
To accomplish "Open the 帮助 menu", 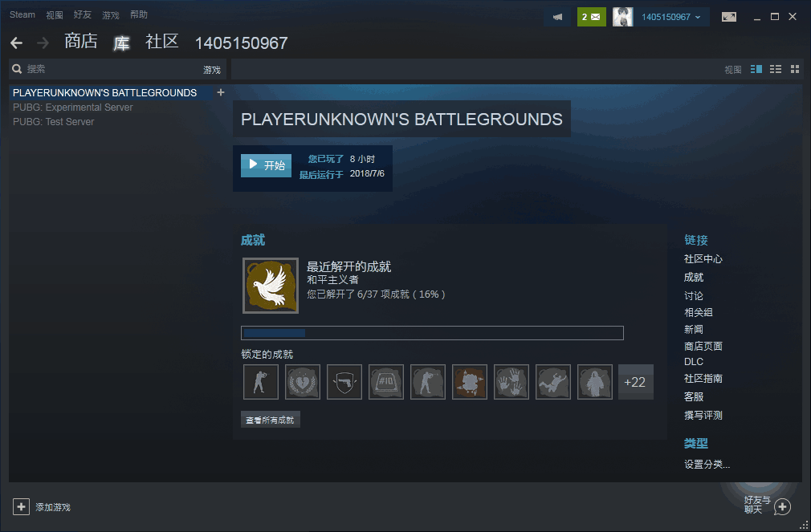I will pyautogui.click(x=139, y=14).
